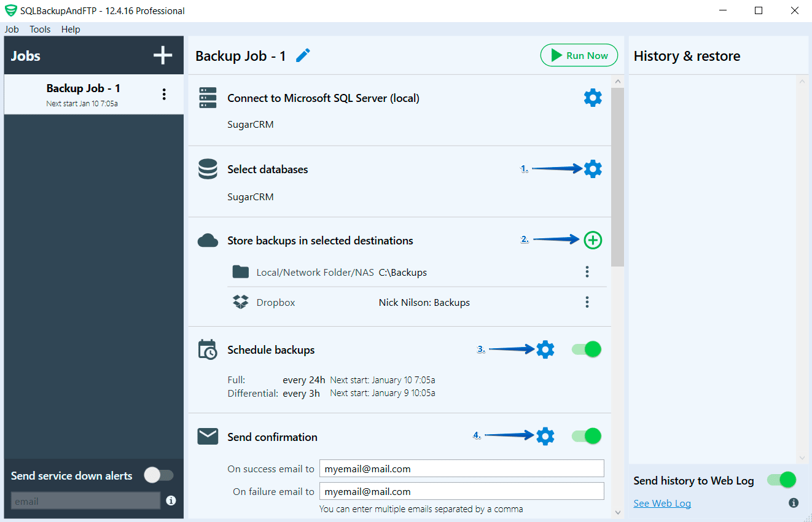Open Send confirmation gear settings
The width and height of the screenshot is (812, 522).
(545, 436)
